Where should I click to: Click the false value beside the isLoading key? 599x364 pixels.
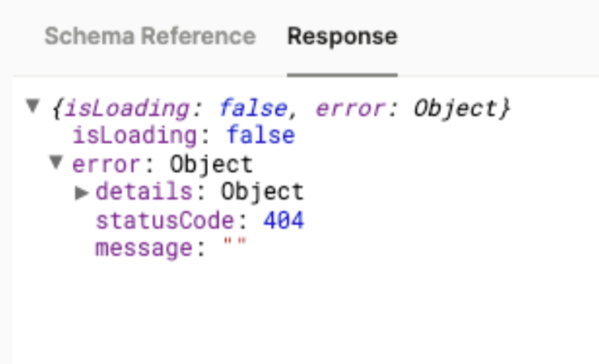(x=260, y=134)
